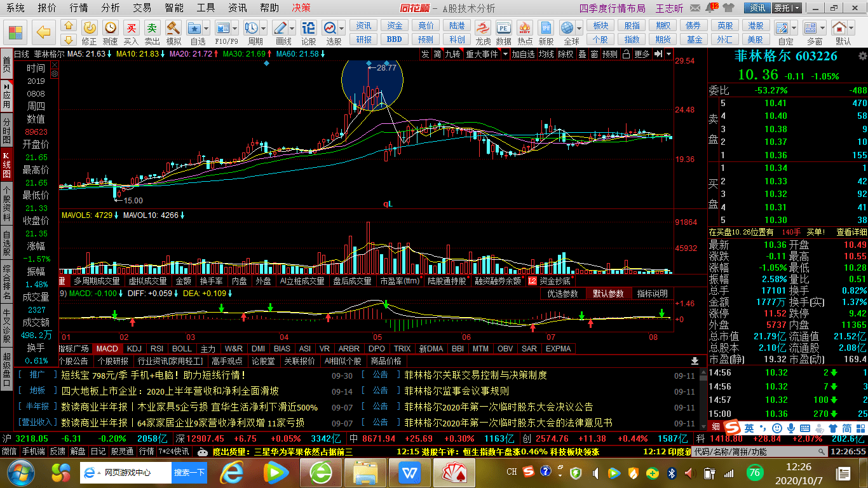Click the BBD toolbar button
The width and height of the screenshot is (868, 488).
pyautogui.click(x=395, y=39)
